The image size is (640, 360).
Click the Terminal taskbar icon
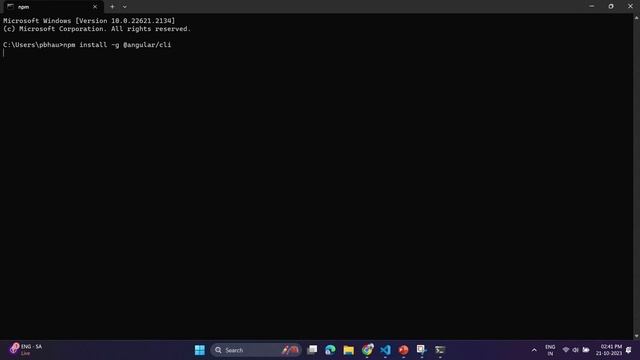click(x=440, y=350)
